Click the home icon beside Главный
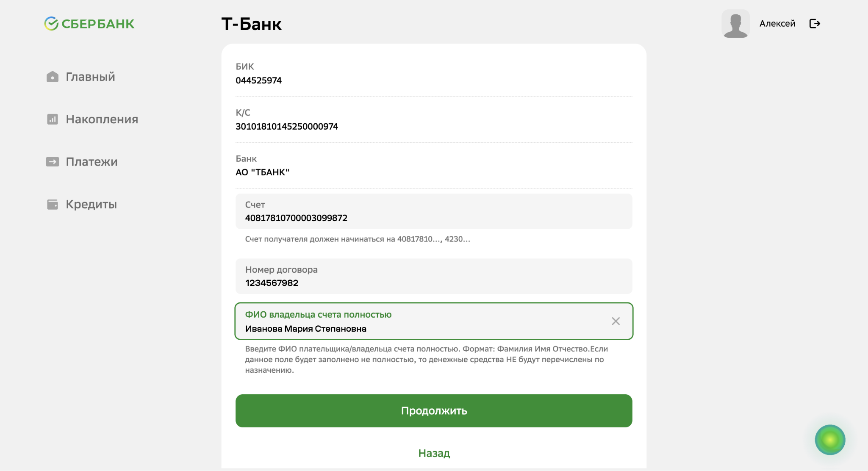This screenshot has height=471, width=868. tap(52, 77)
